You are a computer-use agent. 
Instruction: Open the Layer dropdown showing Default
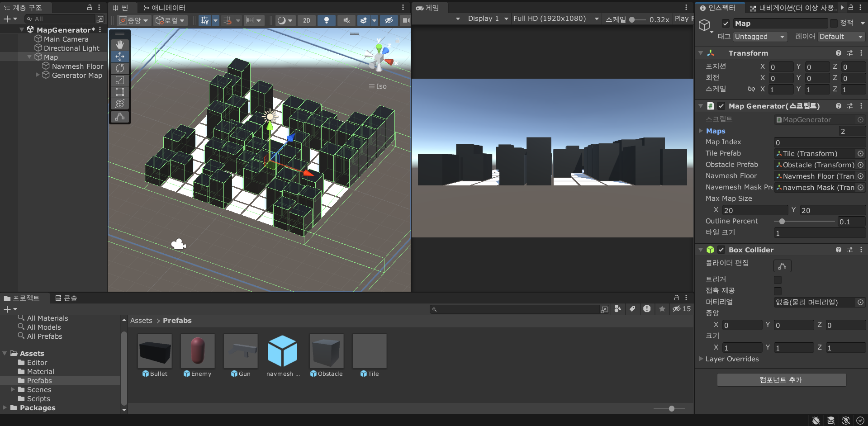[841, 37]
